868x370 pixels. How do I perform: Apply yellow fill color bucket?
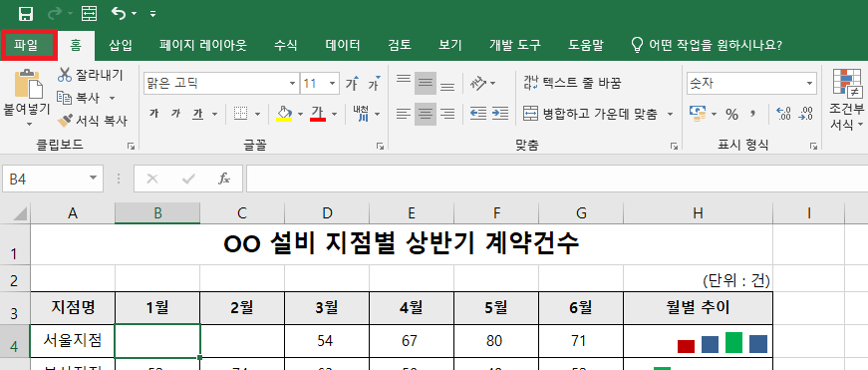[284, 114]
